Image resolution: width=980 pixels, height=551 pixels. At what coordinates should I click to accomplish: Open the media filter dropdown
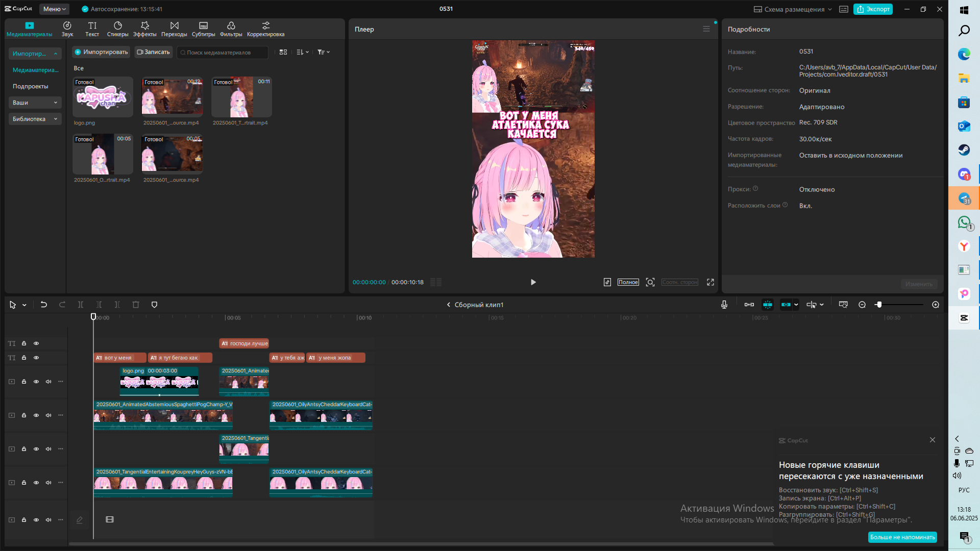(x=324, y=52)
